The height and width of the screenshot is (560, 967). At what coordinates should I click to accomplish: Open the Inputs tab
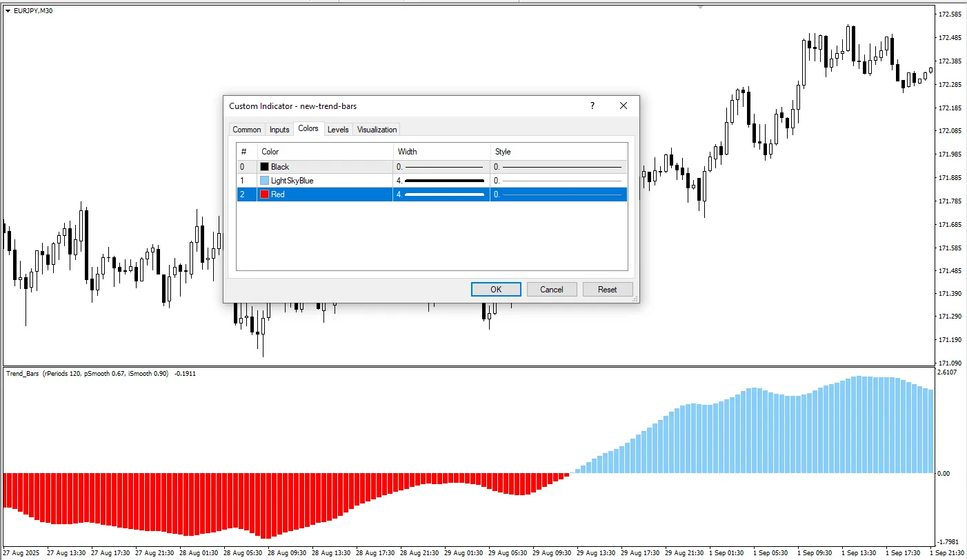(x=279, y=130)
